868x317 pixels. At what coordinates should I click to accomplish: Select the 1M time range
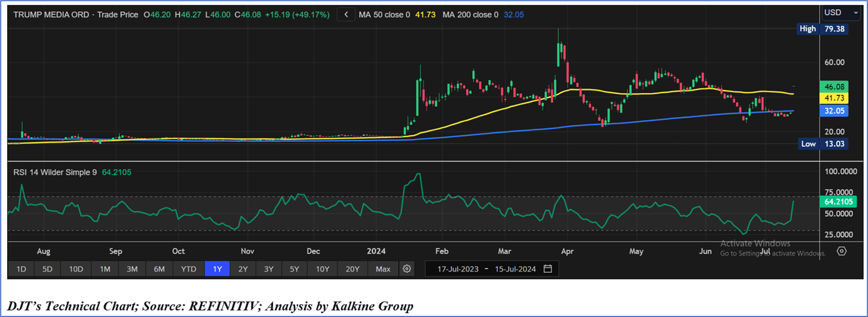(x=105, y=268)
